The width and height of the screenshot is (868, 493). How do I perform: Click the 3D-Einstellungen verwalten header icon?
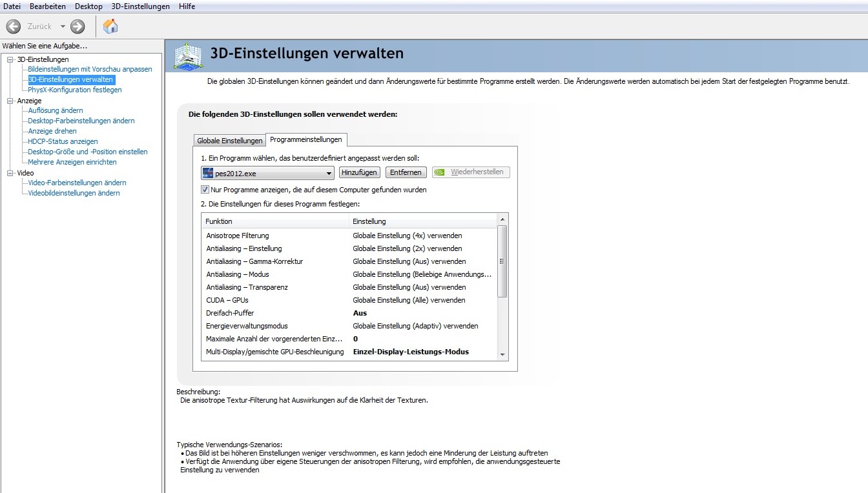(188, 56)
